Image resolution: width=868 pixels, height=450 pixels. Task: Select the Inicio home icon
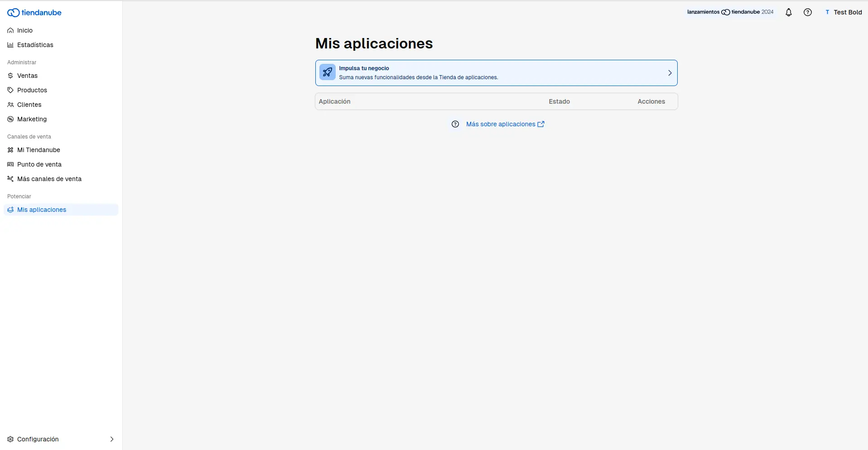[x=10, y=30]
